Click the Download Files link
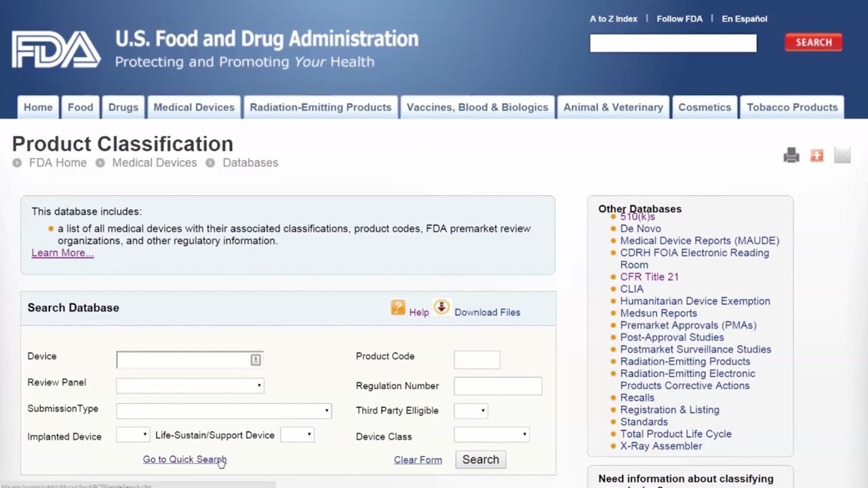 click(x=488, y=312)
